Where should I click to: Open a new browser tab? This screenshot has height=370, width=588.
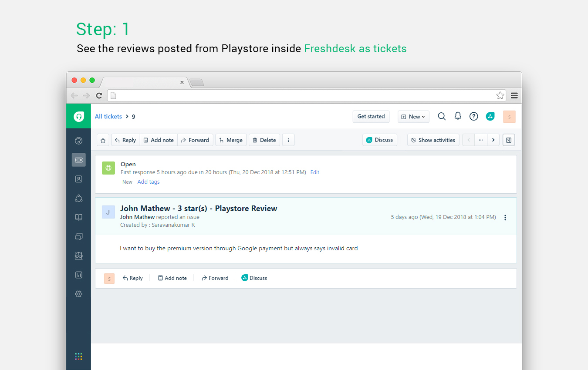(x=197, y=82)
